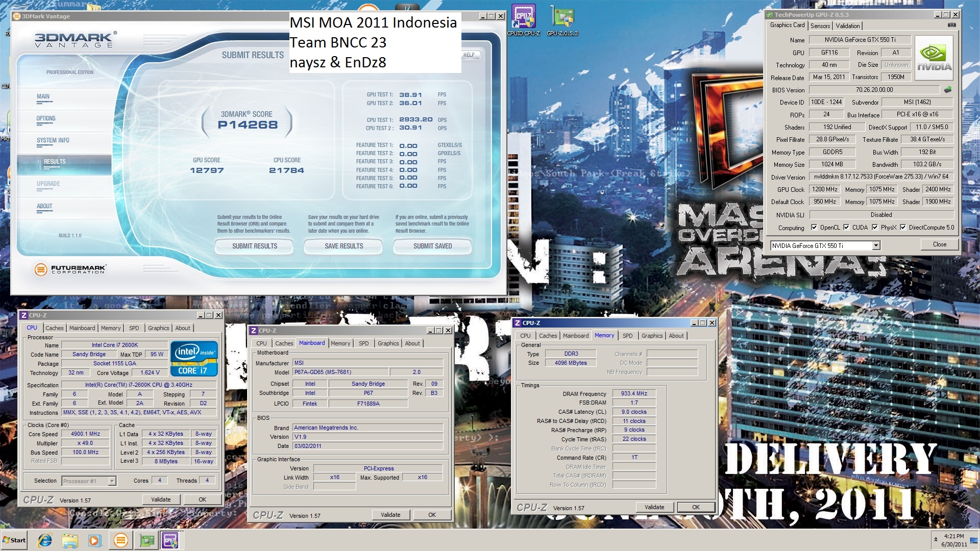Image resolution: width=980 pixels, height=551 pixels.
Task: Click the 3DMark Vantage orange taskbar icon
Action: click(x=120, y=540)
